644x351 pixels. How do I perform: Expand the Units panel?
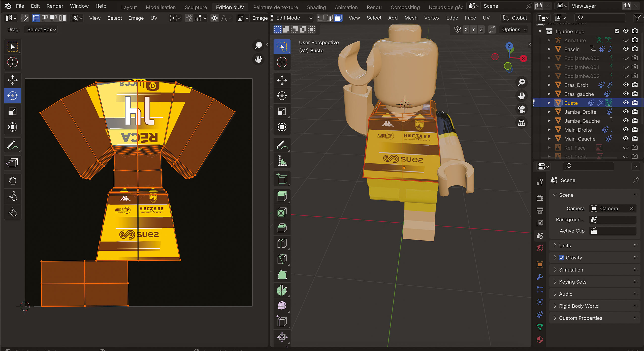pos(565,246)
